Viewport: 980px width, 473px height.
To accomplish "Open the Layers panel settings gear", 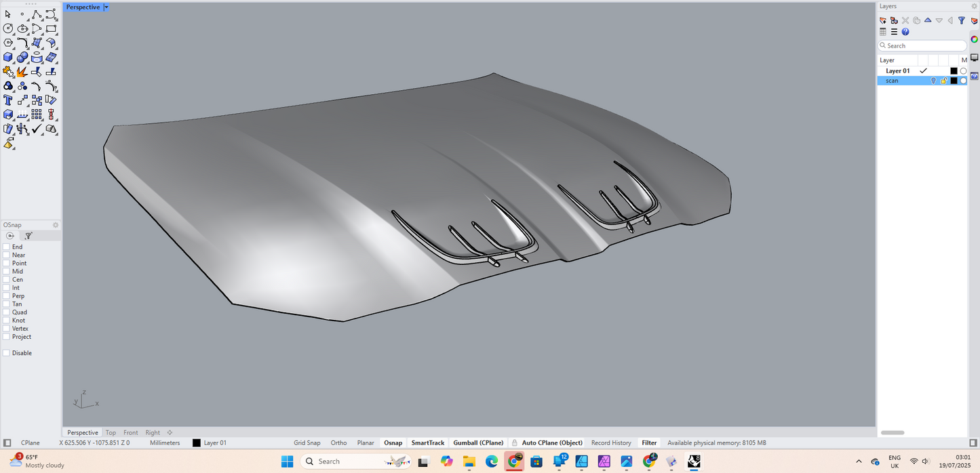I will (x=974, y=6).
